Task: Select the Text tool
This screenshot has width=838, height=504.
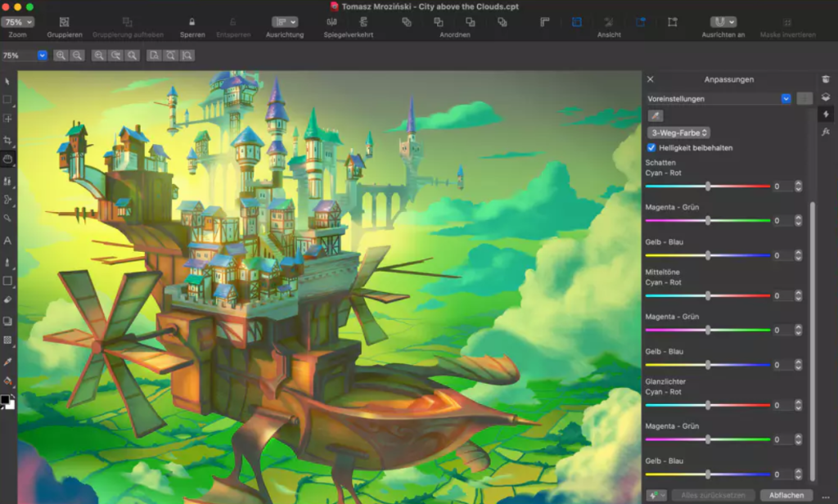Action: click(7, 241)
